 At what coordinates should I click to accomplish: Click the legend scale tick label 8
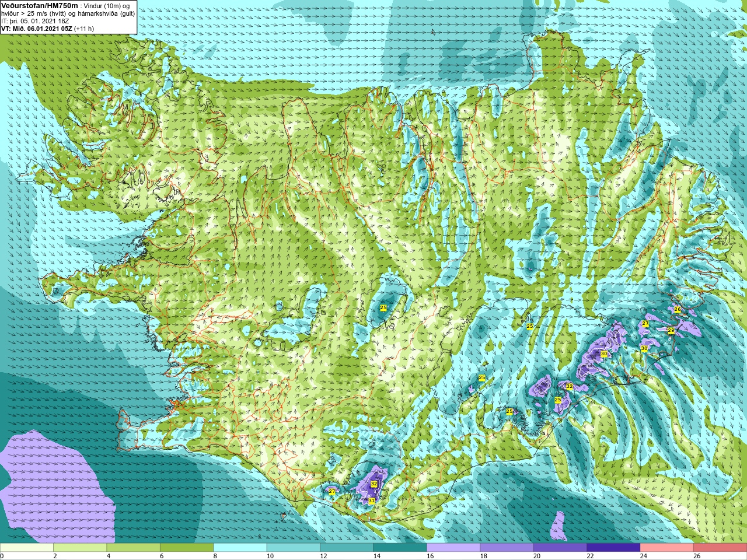(x=215, y=556)
